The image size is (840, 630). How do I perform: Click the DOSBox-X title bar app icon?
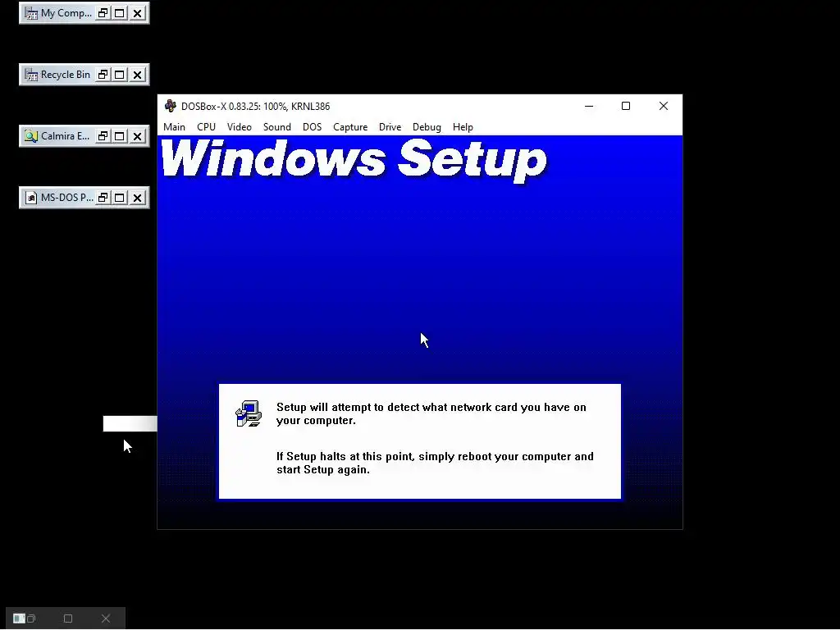pyautogui.click(x=171, y=106)
